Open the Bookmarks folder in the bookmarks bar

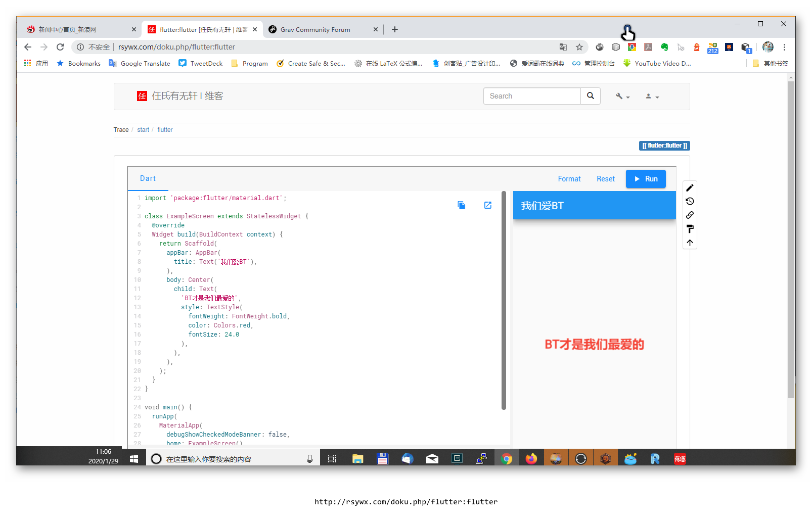[x=78, y=63]
